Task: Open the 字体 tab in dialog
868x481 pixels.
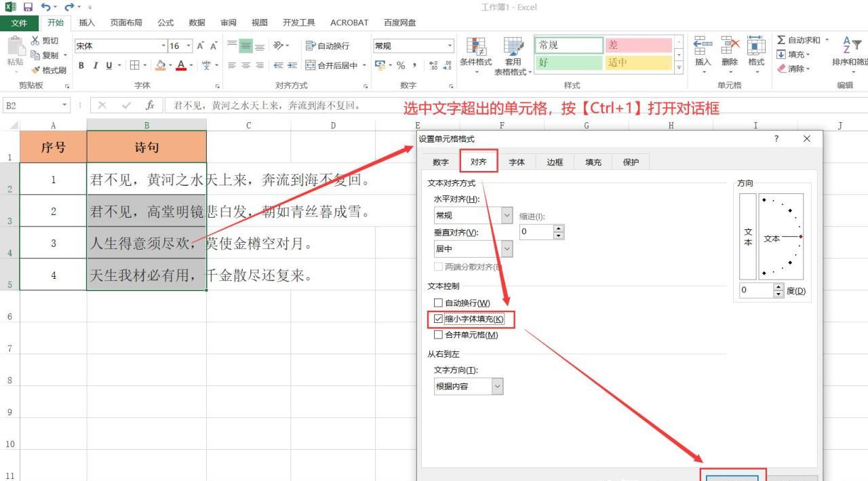Action: pos(517,162)
